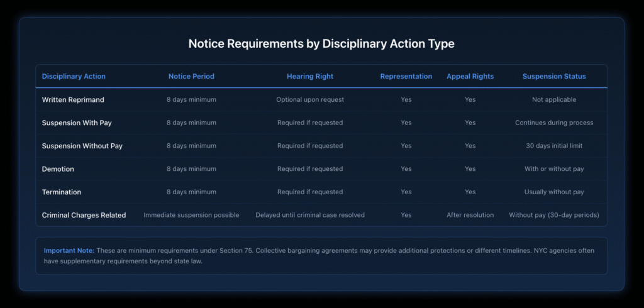Click Written Reprimand's 8 days minimum cell
Image resolution: width=644 pixels, height=308 pixels.
pos(191,100)
